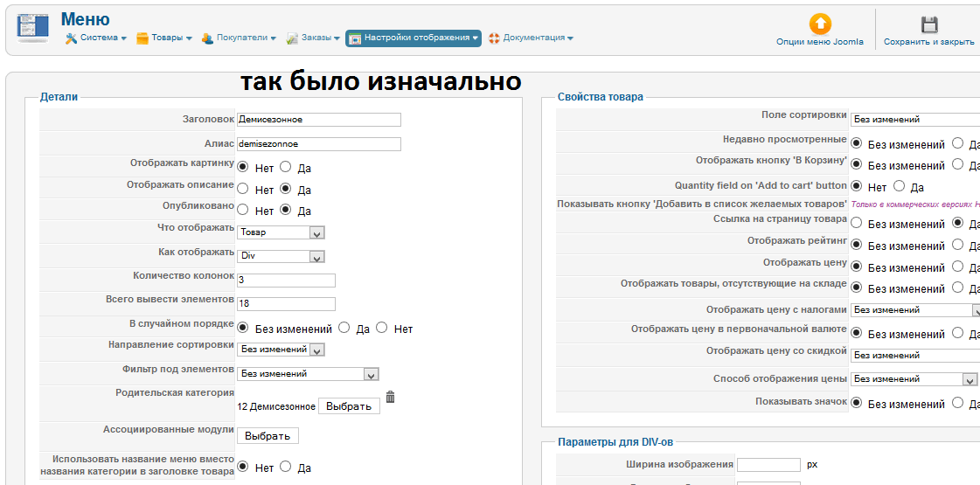
Task: Click the display settings icon in Настройки отображения
Action: 354,38
